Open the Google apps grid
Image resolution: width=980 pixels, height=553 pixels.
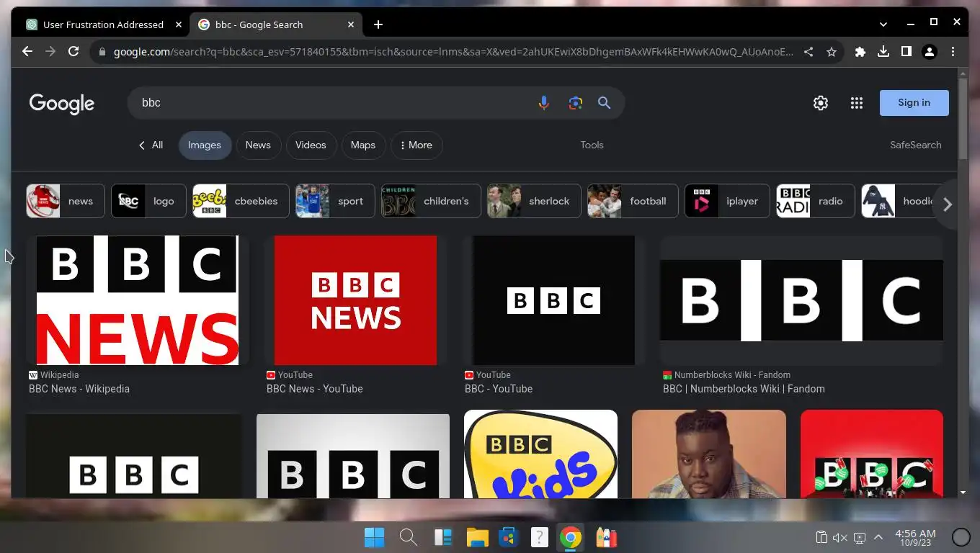857,103
